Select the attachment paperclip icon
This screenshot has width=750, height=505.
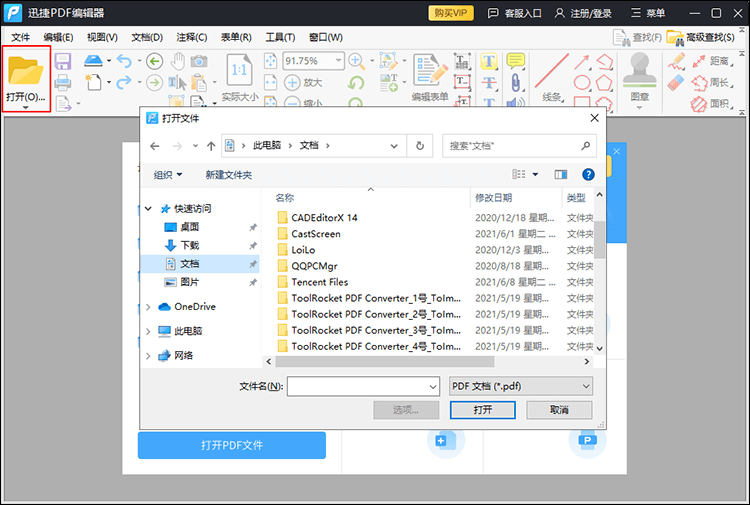515,82
